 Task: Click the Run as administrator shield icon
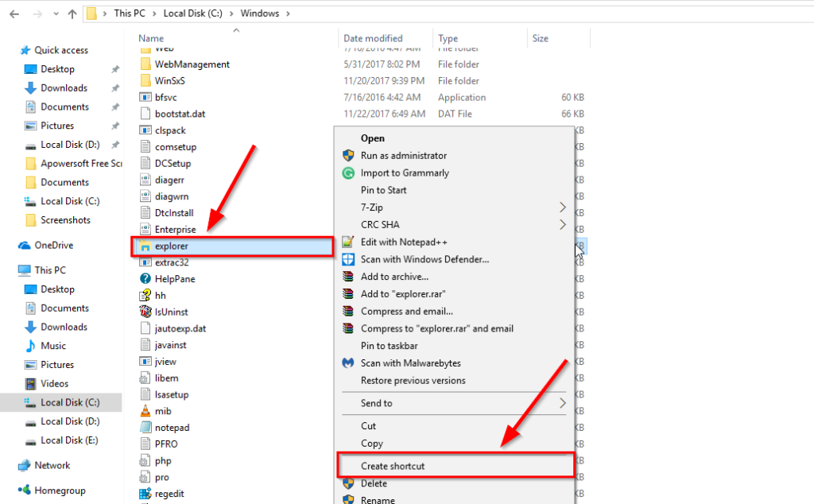point(347,156)
